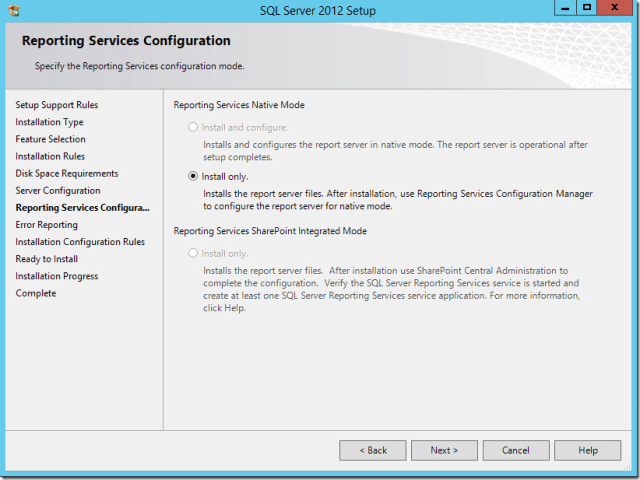Go to Setup Support Rules step
Viewport: 640px width, 480px height.
[57, 105]
